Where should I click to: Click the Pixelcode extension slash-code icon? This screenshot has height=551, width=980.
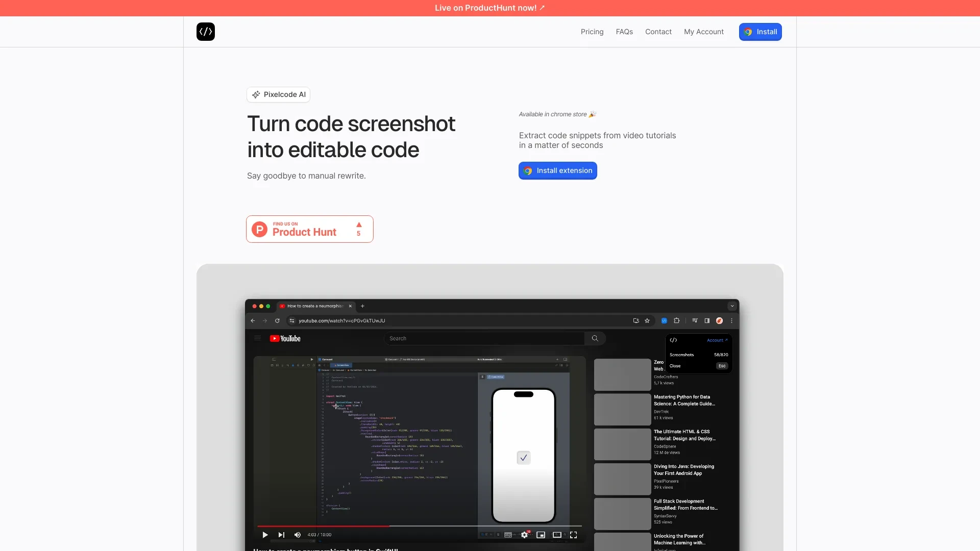[205, 32]
